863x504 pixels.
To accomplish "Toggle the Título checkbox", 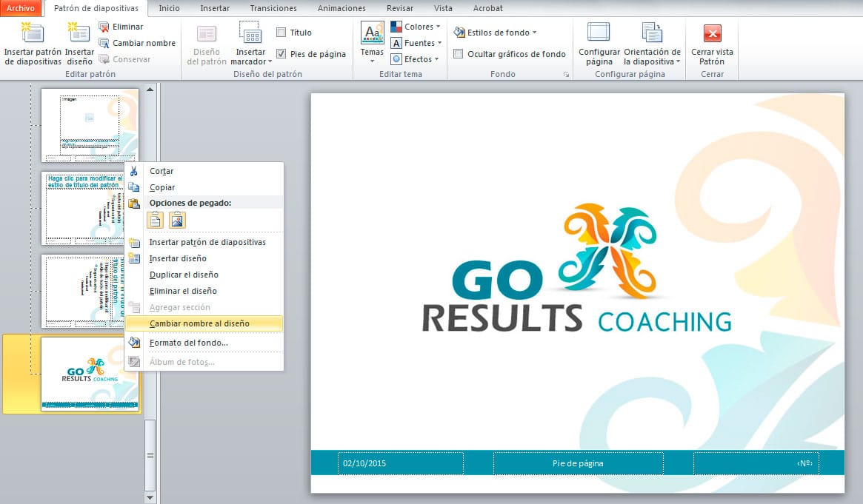I will click(281, 33).
